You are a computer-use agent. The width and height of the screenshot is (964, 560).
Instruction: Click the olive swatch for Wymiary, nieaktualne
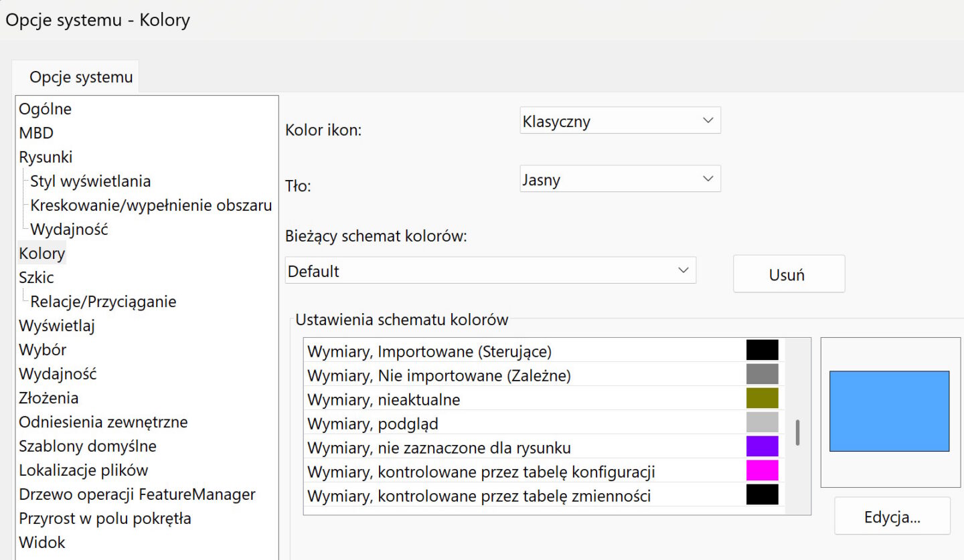[x=762, y=399]
